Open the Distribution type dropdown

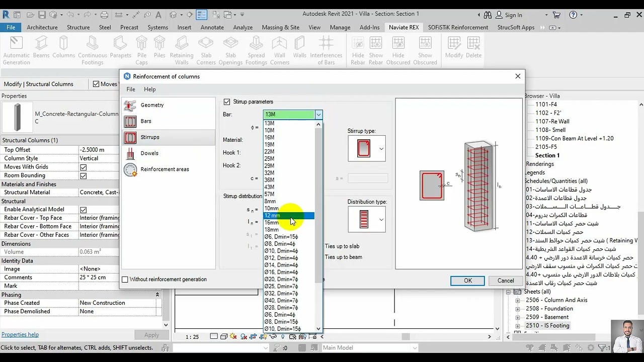(381, 220)
